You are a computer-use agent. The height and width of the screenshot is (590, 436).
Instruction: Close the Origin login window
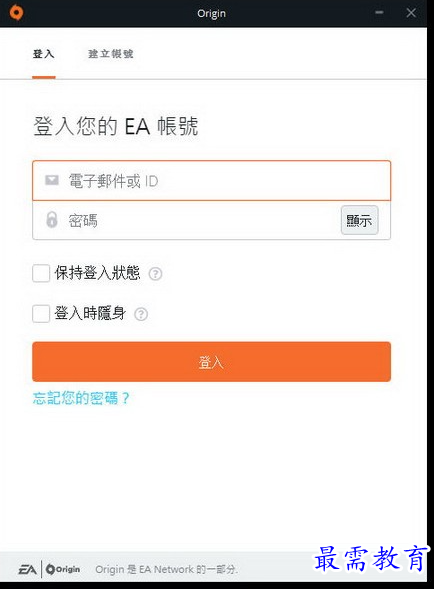tap(411, 13)
